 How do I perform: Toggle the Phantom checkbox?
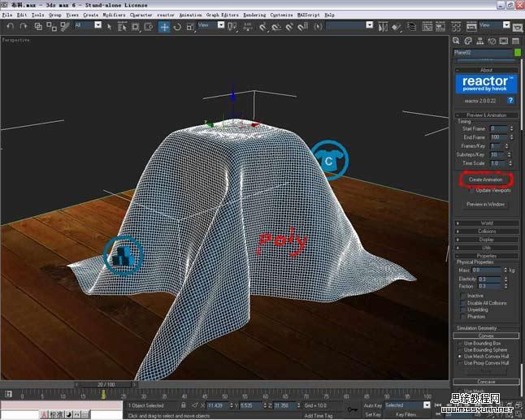tap(463, 316)
